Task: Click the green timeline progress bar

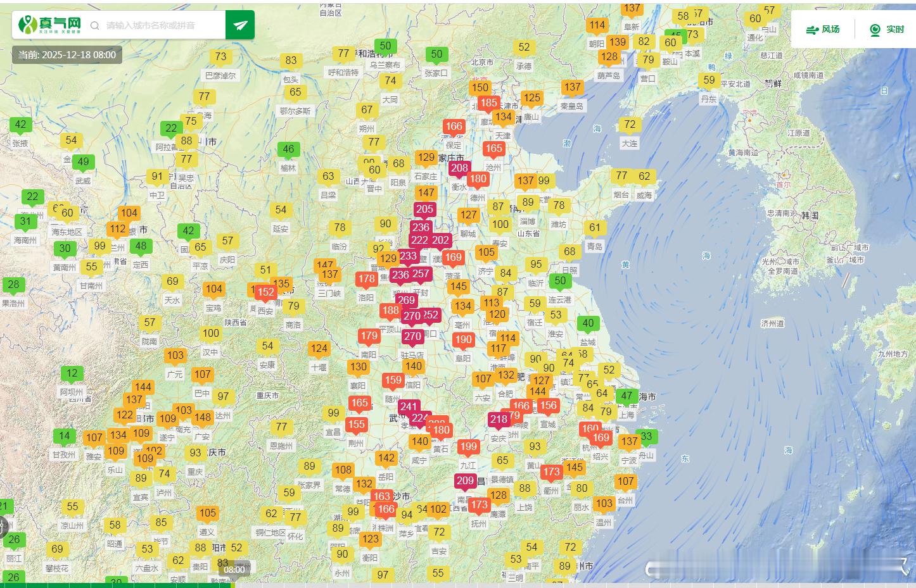Action: (116, 585)
